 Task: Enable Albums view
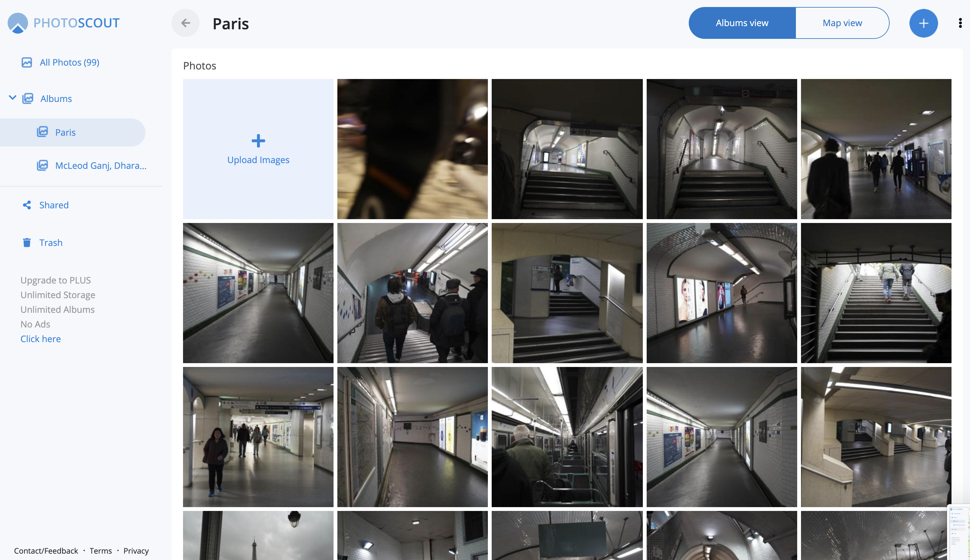pyautogui.click(x=741, y=23)
